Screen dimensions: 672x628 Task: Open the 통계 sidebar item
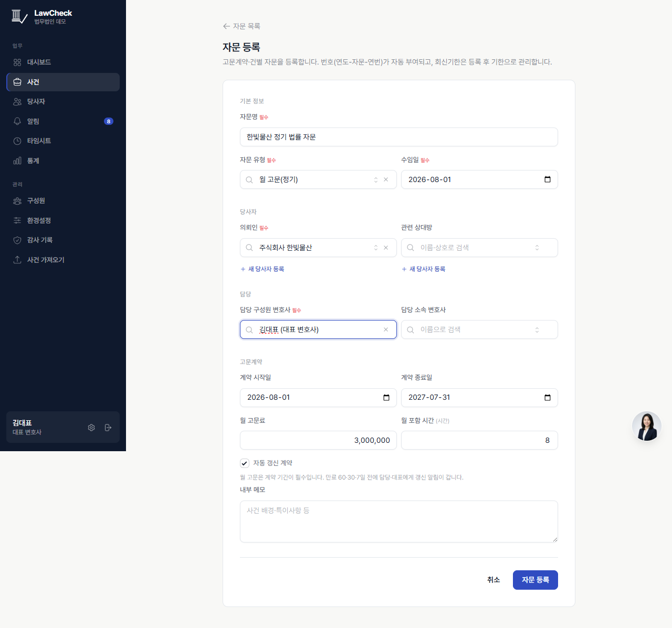(x=63, y=161)
